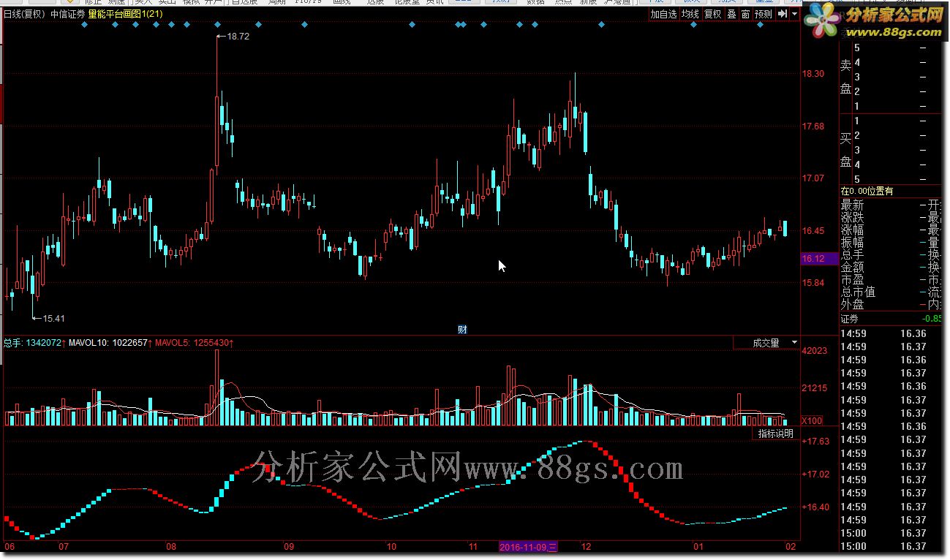The height and width of the screenshot is (560, 950).
Task: Click the 金额 turnover amount row
Action: pos(891,268)
